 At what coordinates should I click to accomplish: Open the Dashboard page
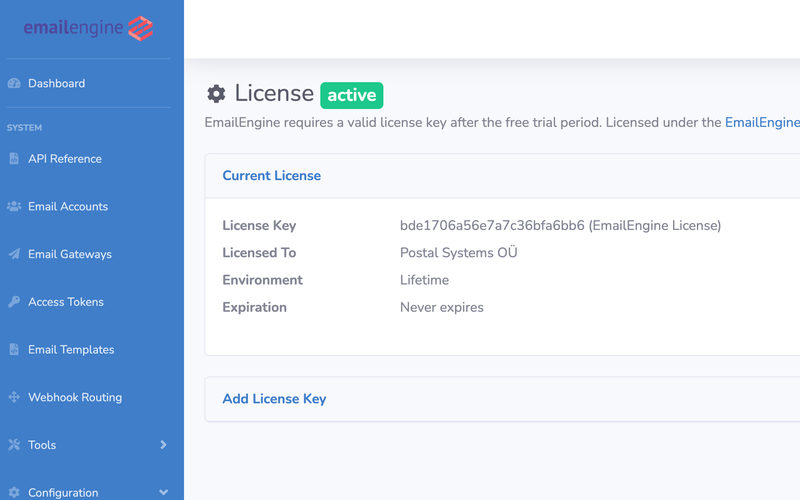(x=56, y=84)
